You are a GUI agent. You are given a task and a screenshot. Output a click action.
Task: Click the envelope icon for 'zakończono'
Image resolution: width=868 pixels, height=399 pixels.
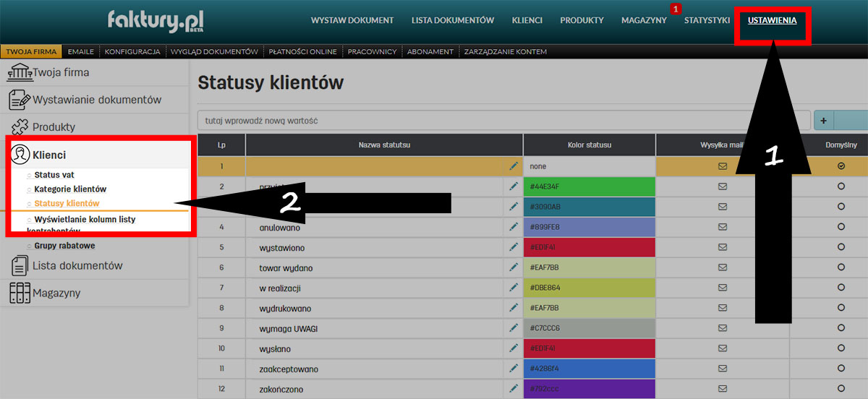coord(722,389)
